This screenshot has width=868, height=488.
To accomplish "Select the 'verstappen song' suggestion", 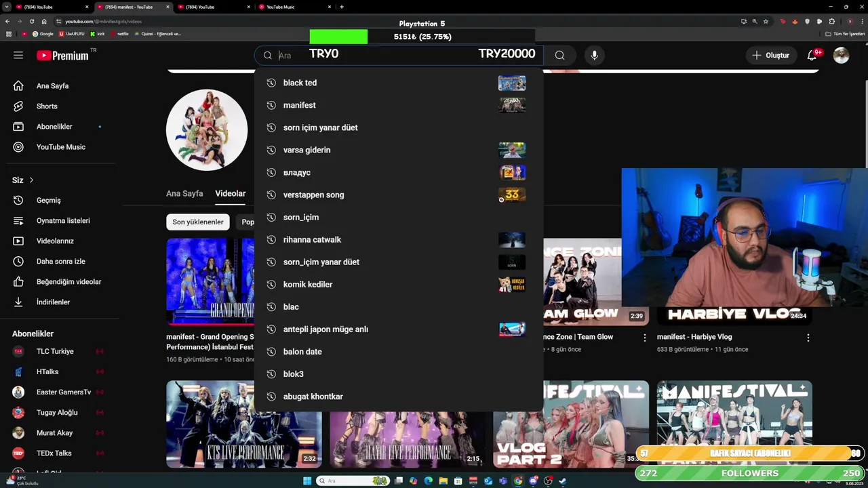I will pyautogui.click(x=399, y=195).
